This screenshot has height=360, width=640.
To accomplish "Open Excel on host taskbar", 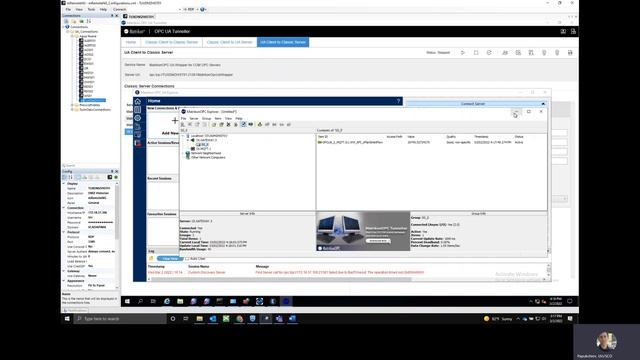I will [x=226, y=319].
